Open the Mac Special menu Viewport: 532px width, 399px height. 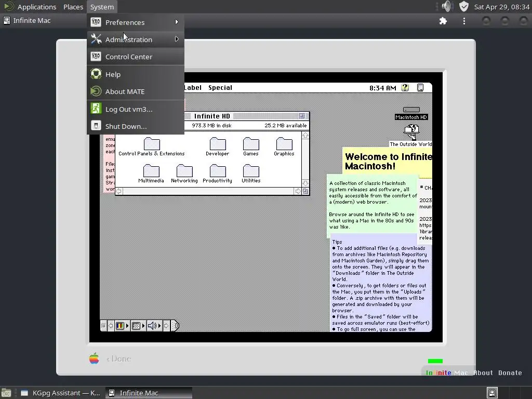[220, 87]
